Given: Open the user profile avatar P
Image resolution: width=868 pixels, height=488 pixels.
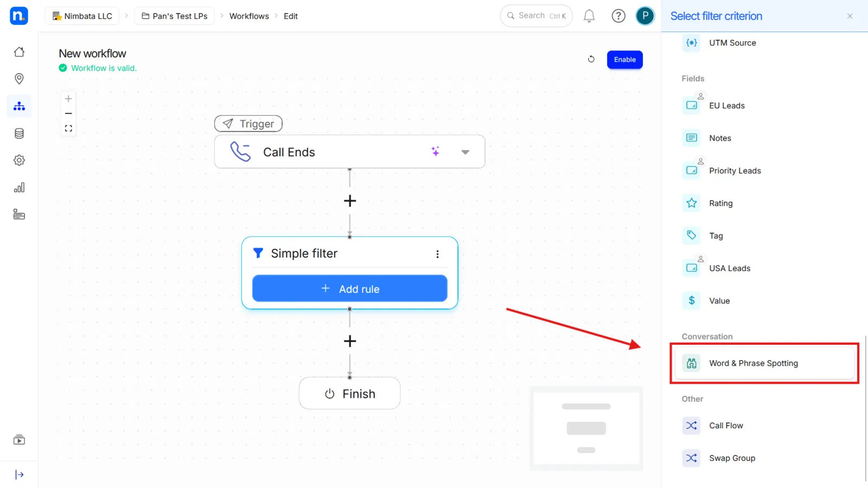Looking at the screenshot, I should [645, 16].
